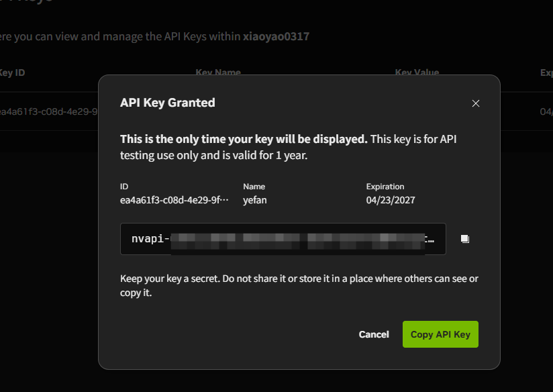The image size is (553, 392).
Task: Select the truncated ID ea4a61f3-c08d-4e29-9f
Action: click(174, 200)
